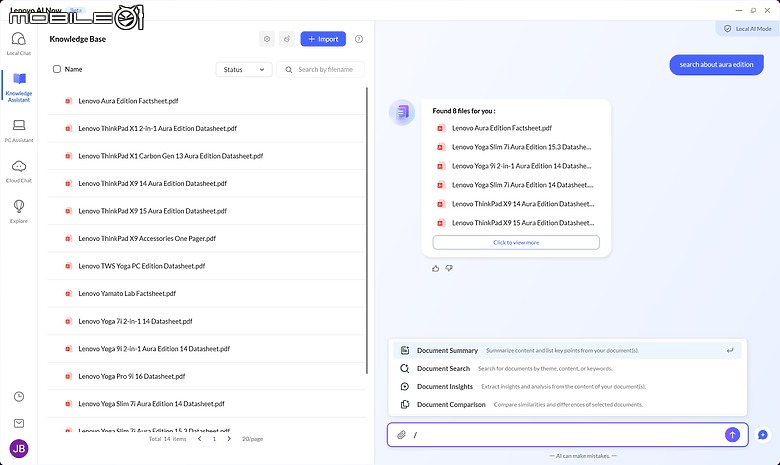Viewport: 780px width, 465px height.
Task: Click PDF icon of Lenovo Yamato Lab Factsheet
Action: (69, 293)
